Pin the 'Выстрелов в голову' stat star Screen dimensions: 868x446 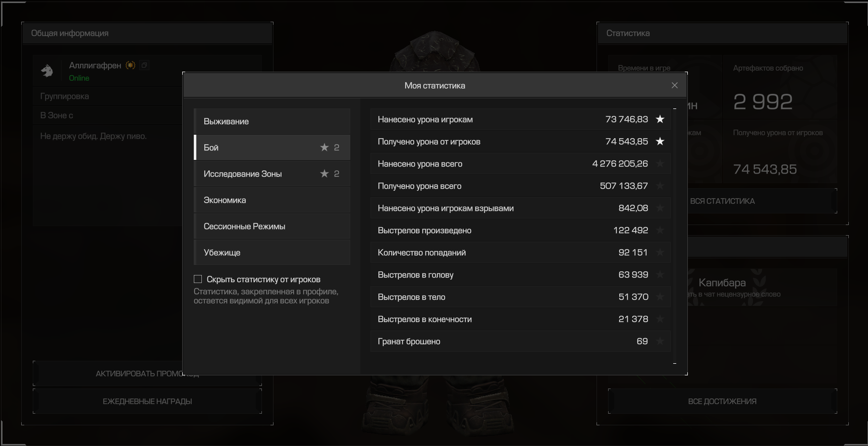pyautogui.click(x=660, y=275)
